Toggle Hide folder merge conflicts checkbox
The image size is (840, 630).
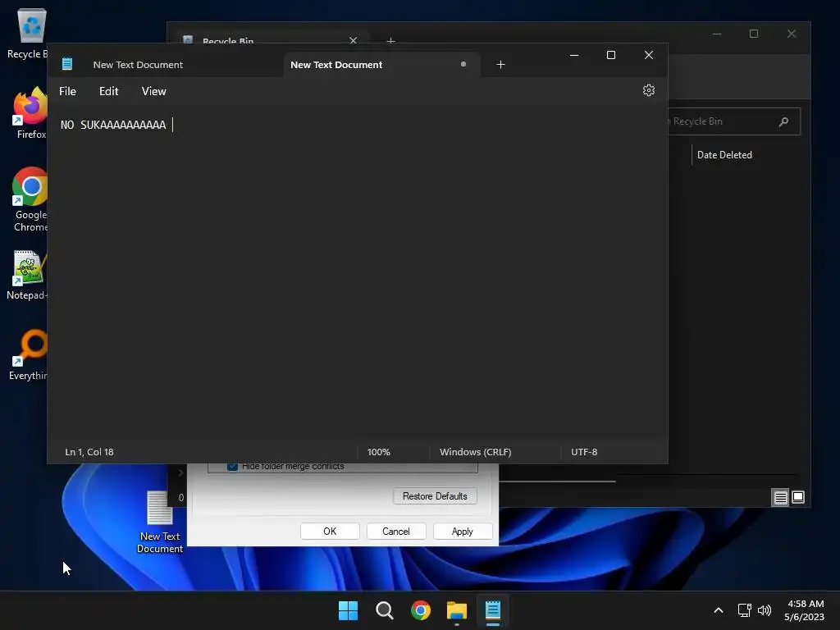(232, 467)
